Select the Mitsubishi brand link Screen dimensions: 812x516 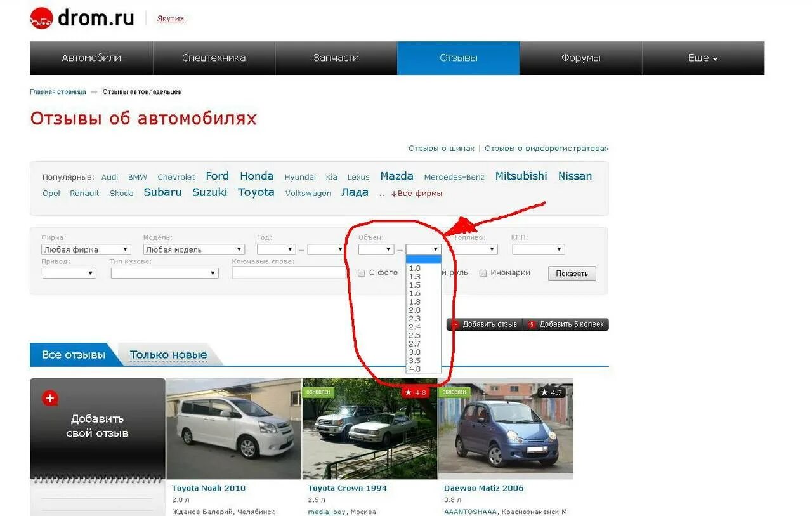tap(521, 176)
